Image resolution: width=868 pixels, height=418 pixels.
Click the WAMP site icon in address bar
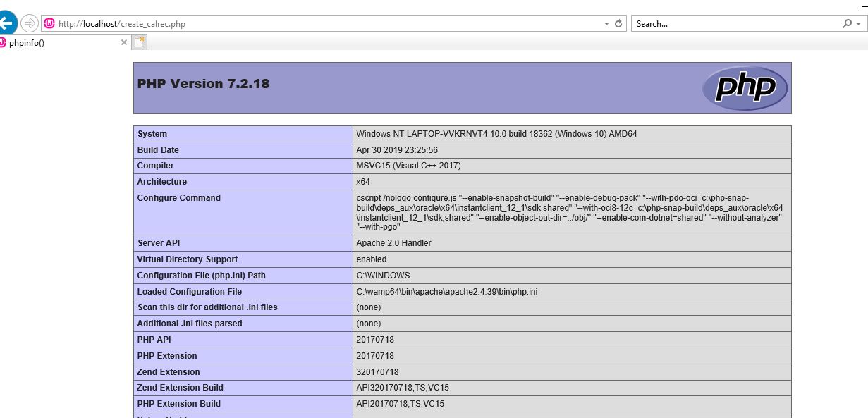[x=49, y=24]
